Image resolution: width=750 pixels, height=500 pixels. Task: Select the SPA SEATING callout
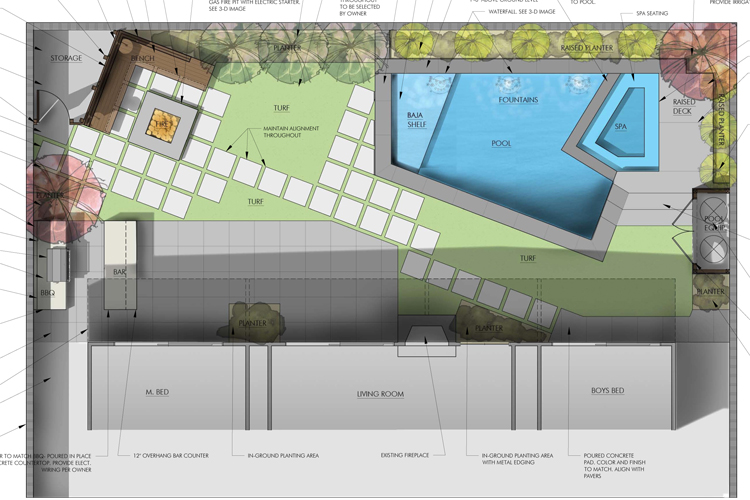[652, 13]
